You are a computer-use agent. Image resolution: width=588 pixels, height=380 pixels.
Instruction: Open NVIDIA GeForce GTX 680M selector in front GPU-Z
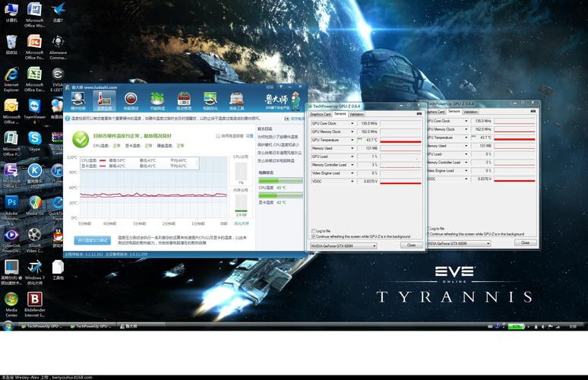point(343,245)
